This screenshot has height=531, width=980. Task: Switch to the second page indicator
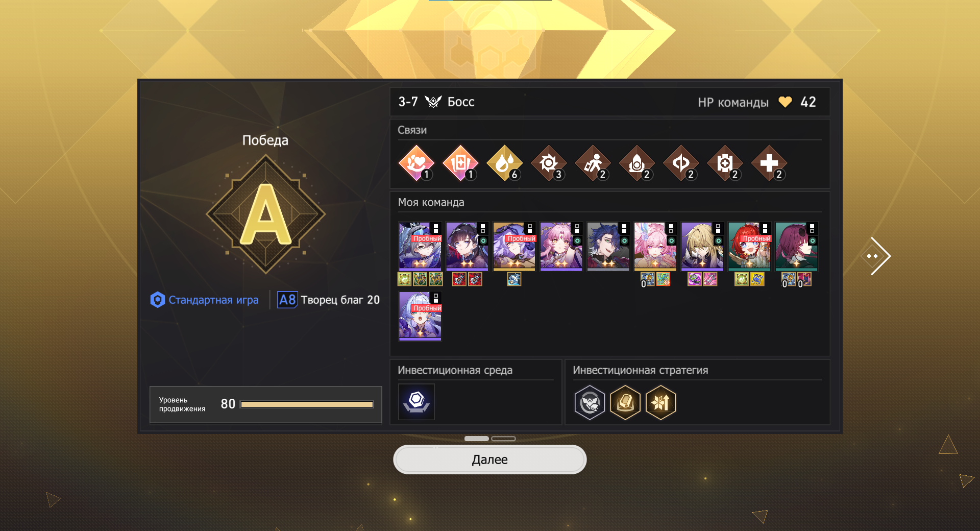[x=503, y=439]
